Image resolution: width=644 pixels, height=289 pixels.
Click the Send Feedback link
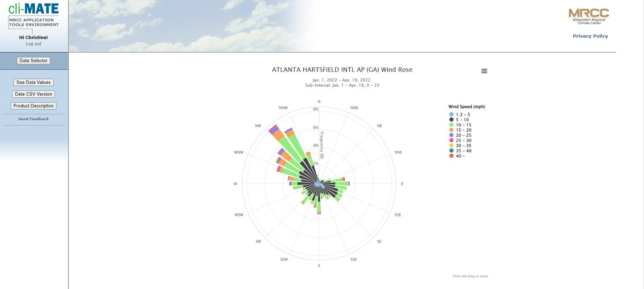34,119
